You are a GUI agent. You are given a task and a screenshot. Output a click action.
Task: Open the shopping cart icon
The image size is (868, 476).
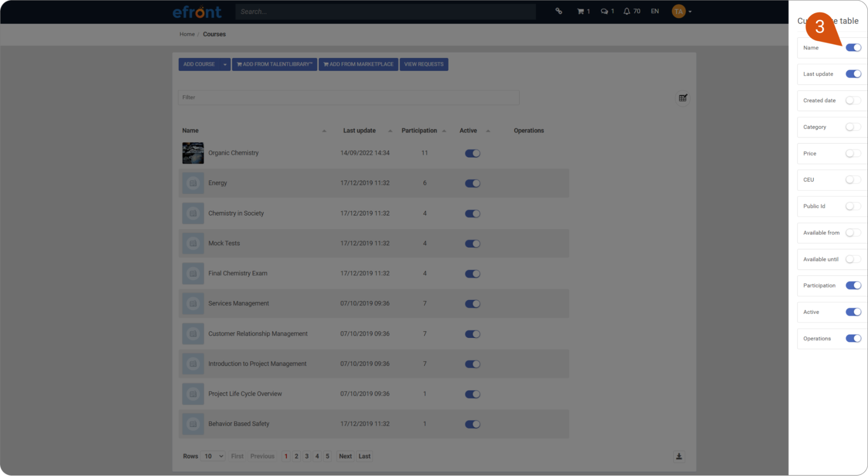[580, 11]
